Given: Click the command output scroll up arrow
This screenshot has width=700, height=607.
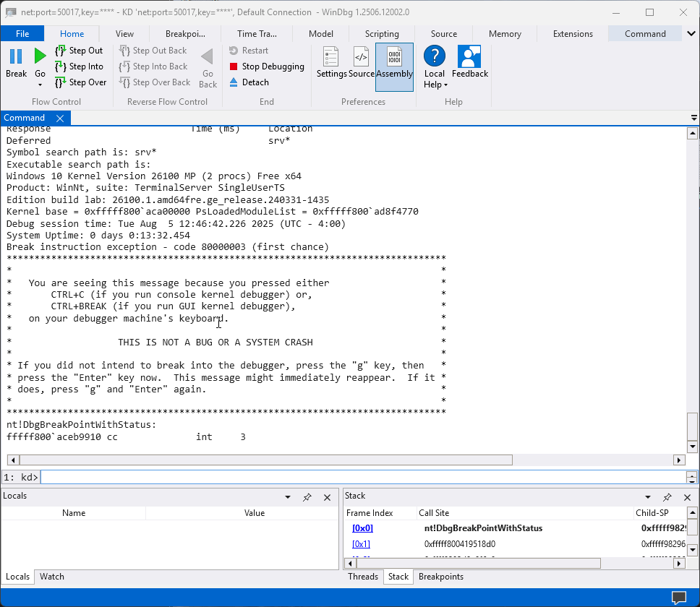Looking at the screenshot, I should coord(693,133).
